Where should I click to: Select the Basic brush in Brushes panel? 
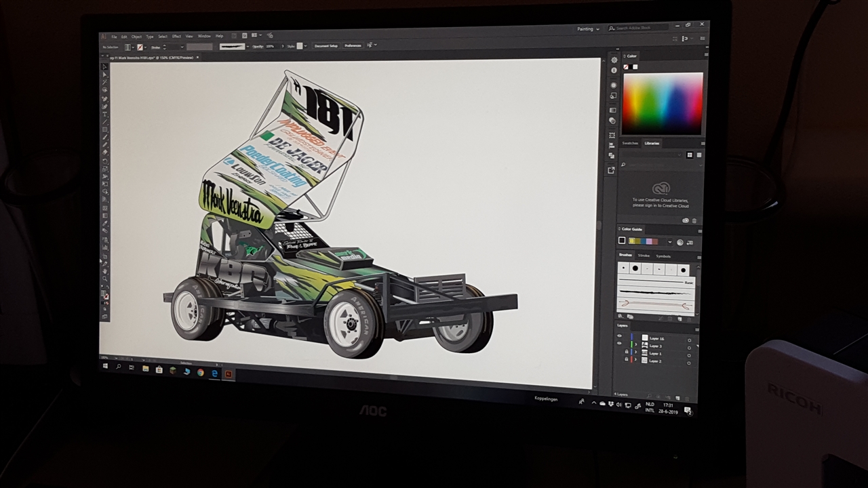[x=656, y=282]
